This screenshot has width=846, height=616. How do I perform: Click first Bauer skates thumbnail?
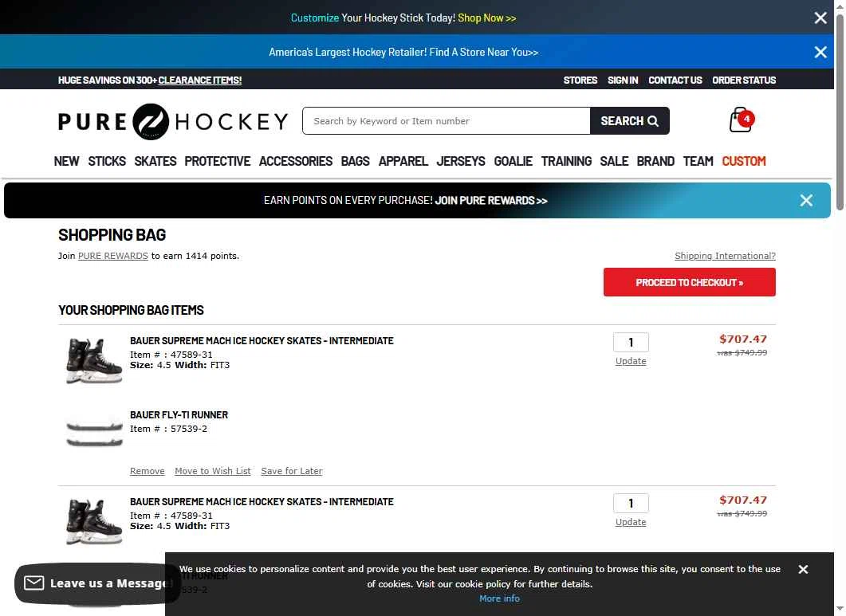point(94,360)
